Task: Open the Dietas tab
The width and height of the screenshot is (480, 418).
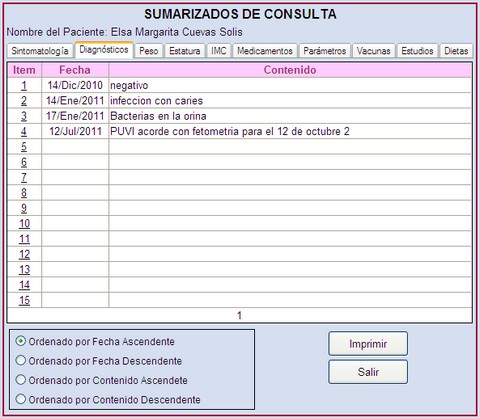Action: pyautogui.click(x=456, y=51)
